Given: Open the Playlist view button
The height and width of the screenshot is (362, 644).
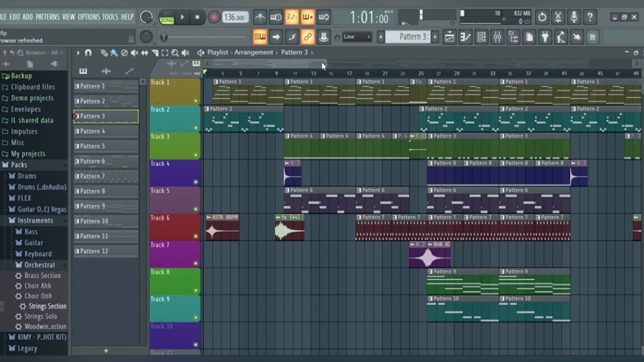Looking at the screenshot, I should click(449, 37).
